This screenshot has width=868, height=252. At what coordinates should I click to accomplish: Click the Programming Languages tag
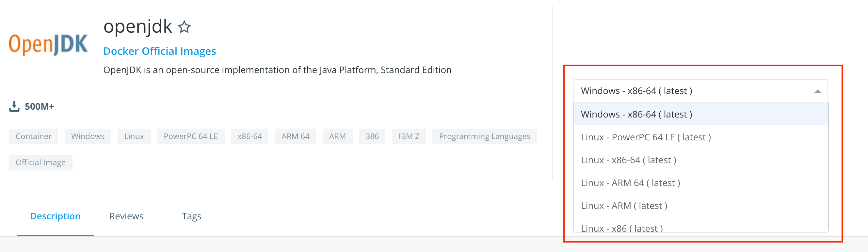(x=484, y=136)
